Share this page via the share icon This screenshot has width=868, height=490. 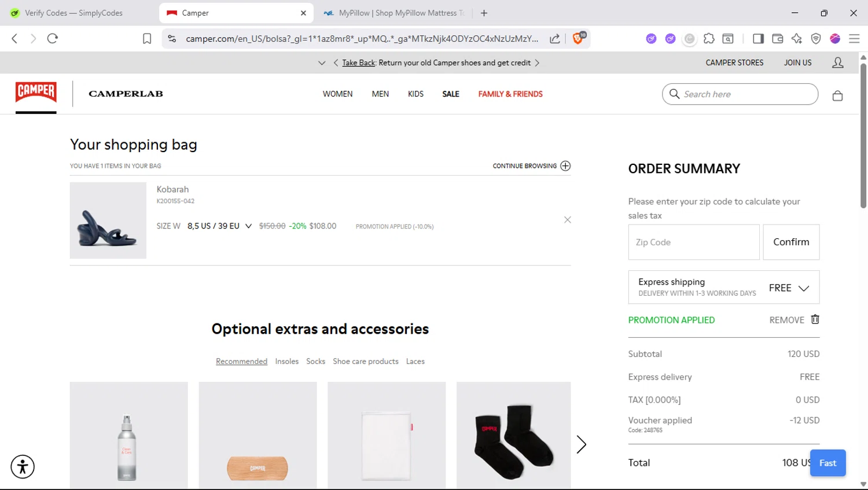click(x=554, y=39)
